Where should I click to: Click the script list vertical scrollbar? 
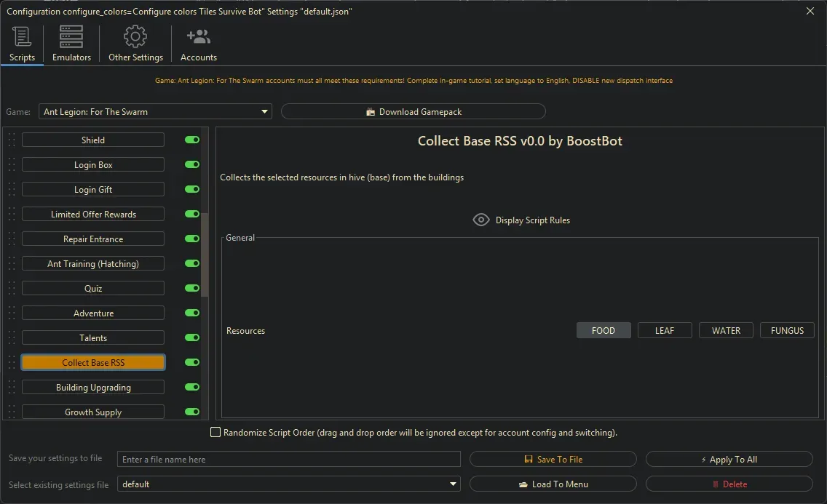(x=205, y=255)
